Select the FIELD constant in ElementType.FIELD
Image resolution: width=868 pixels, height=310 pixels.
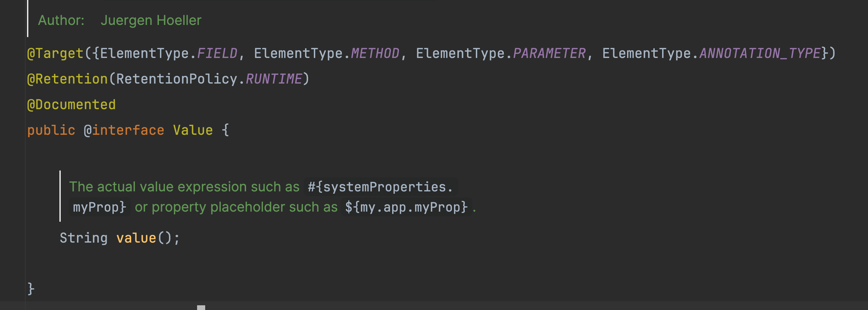coord(217,53)
